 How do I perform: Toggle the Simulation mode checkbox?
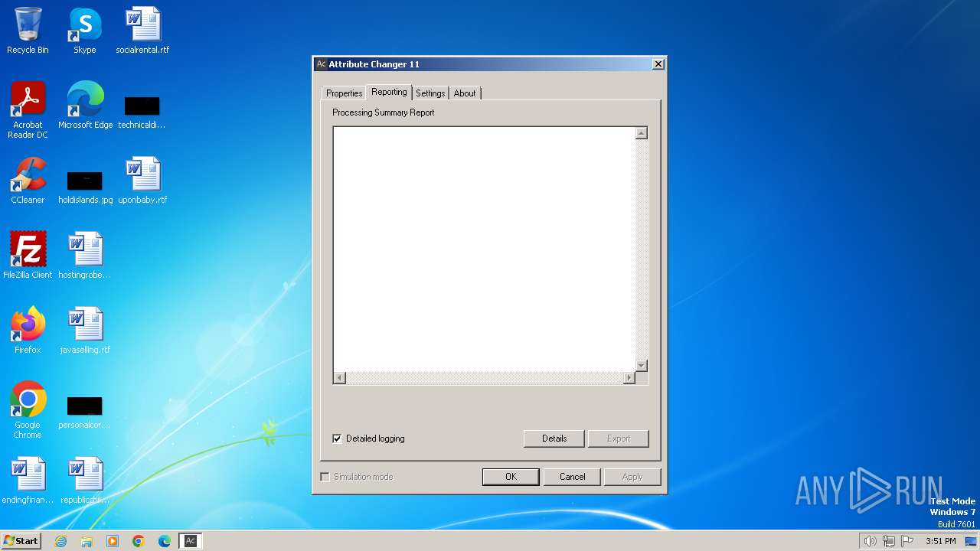(x=325, y=477)
